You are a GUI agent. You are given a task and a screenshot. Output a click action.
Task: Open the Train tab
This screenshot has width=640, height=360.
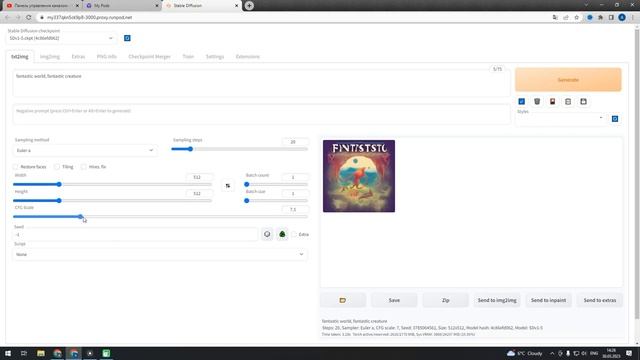[188, 57]
